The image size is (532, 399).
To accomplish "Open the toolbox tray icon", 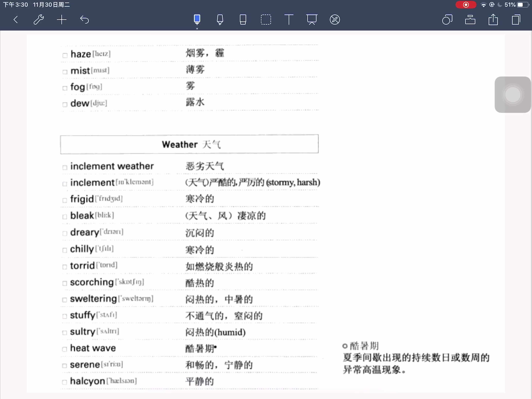I will [470, 20].
